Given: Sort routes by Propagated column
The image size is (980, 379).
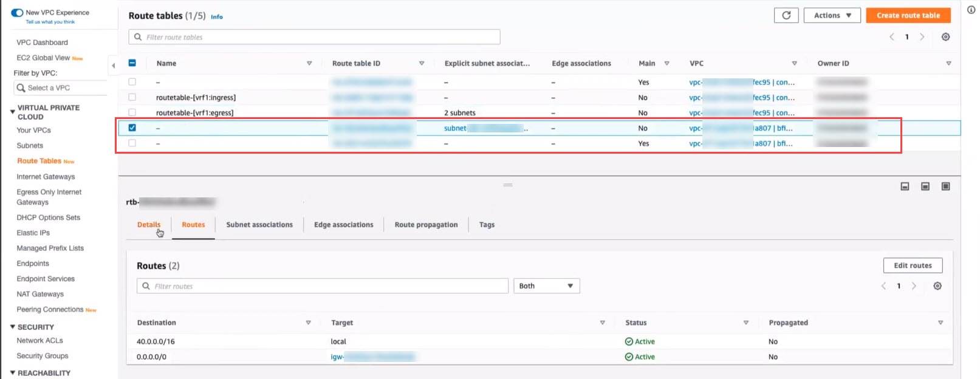Looking at the screenshot, I should 940,323.
